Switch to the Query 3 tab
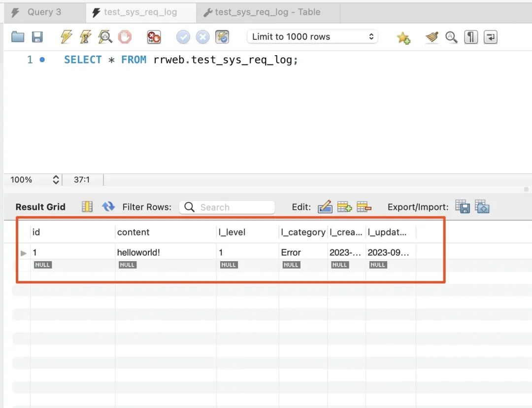This screenshot has height=408, width=532. [x=44, y=12]
